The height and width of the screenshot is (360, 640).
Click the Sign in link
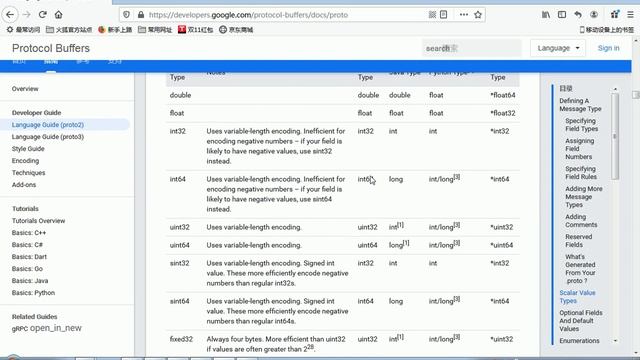point(609,48)
